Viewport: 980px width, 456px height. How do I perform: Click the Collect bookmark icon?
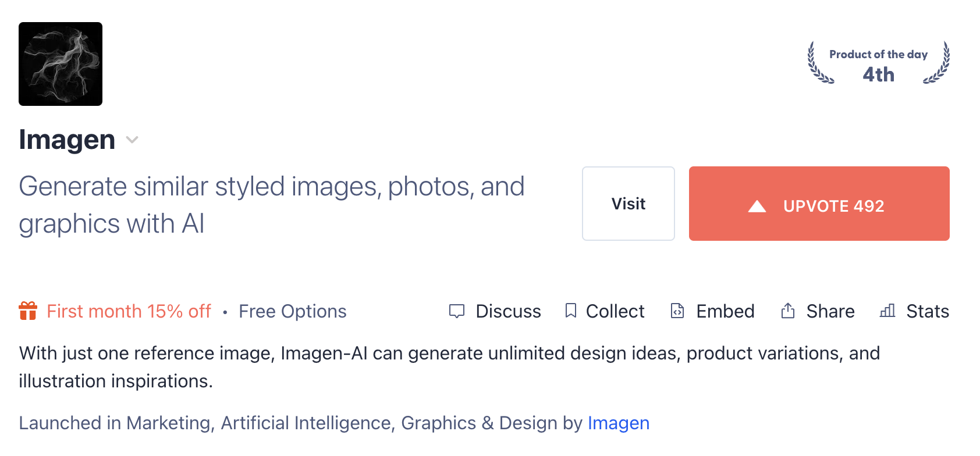pos(571,311)
